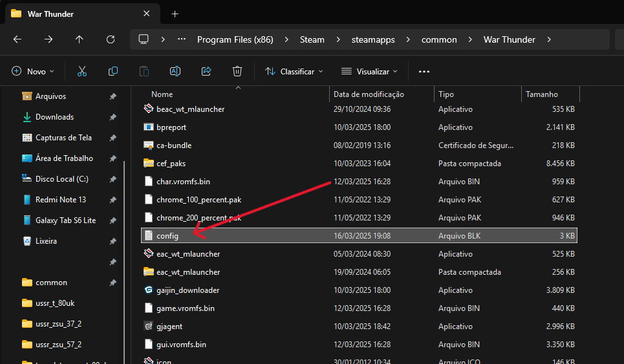Select the config BLK file
624x364 pixels.
click(167, 236)
